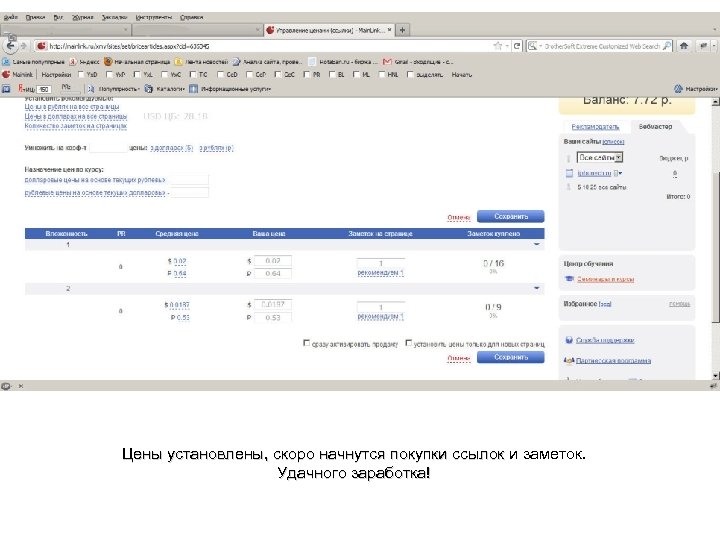Click the search magnifier in search box
Viewport: 720px width, 540px height.
[x=667, y=46]
